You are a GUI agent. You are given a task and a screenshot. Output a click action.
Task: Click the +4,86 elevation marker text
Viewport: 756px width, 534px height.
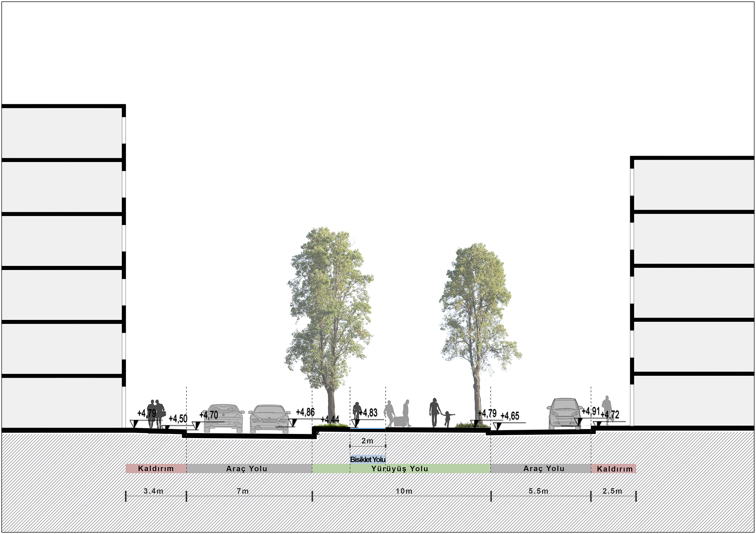pyautogui.click(x=305, y=412)
